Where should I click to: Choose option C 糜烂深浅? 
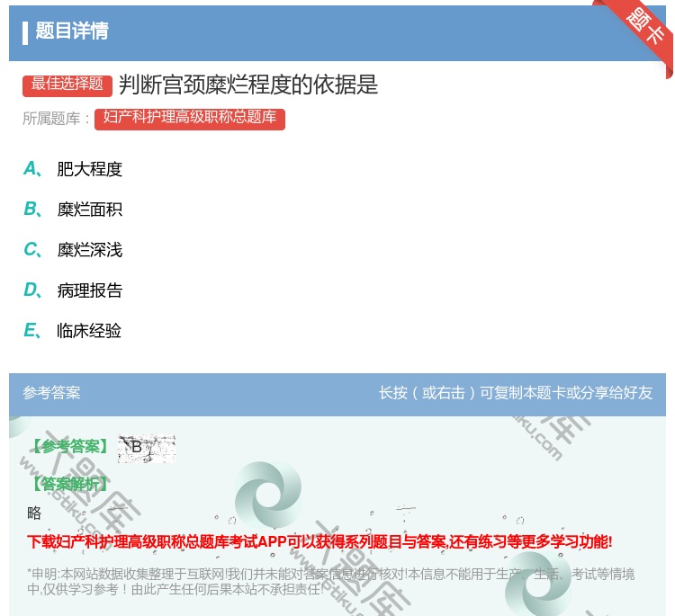tap(89, 250)
